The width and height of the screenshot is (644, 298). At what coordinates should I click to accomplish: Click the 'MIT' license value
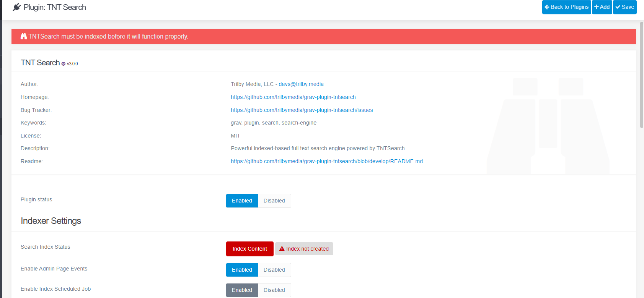235,136
